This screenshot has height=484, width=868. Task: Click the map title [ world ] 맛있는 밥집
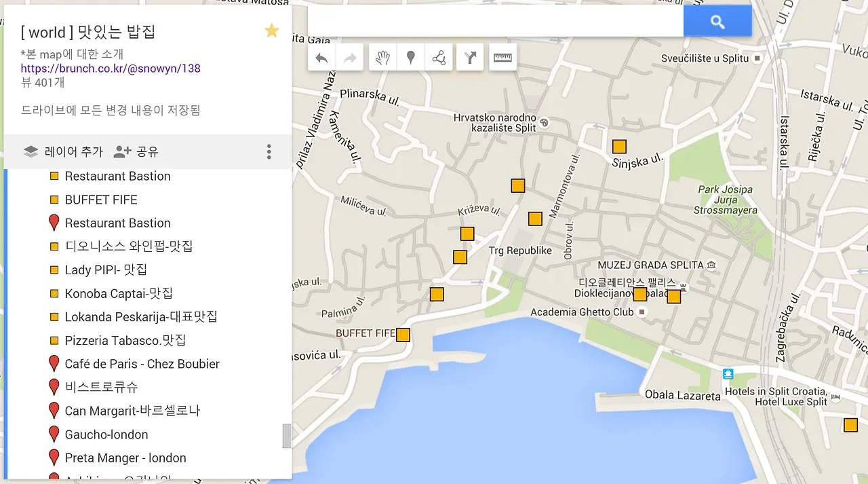point(88,32)
